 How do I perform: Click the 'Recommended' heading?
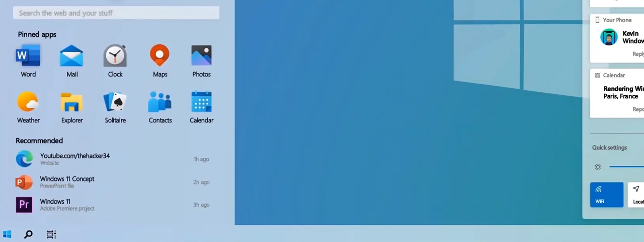coord(39,141)
